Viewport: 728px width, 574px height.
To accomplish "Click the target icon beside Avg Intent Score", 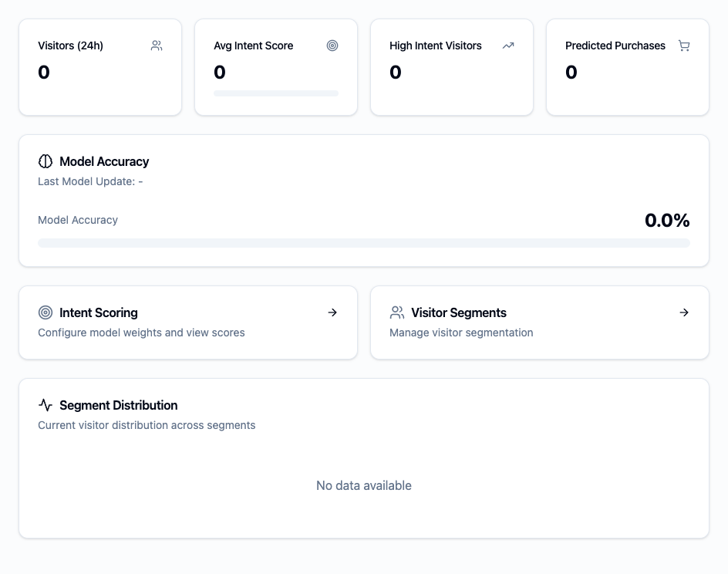I will coord(332,46).
